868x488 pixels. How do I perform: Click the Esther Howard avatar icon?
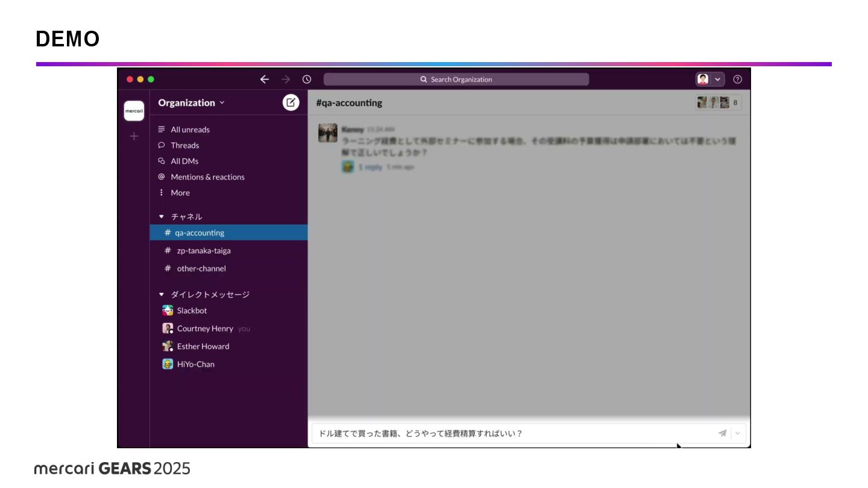(x=168, y=346)
